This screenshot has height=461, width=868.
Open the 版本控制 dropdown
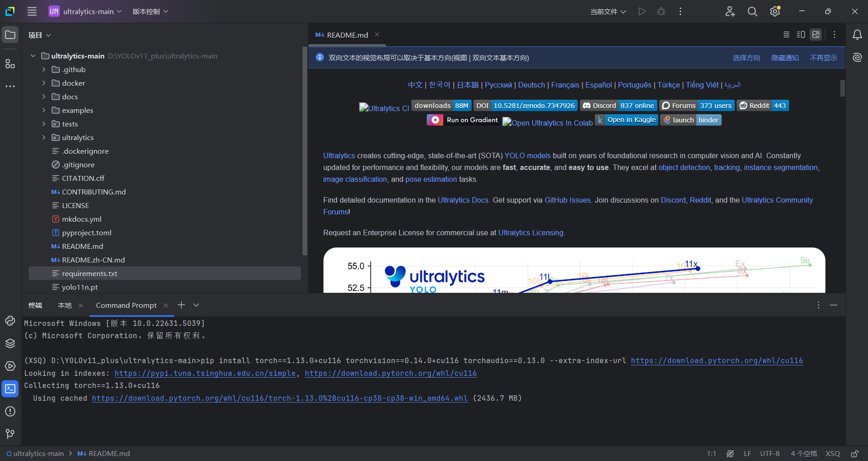click(x=150, y=11)
